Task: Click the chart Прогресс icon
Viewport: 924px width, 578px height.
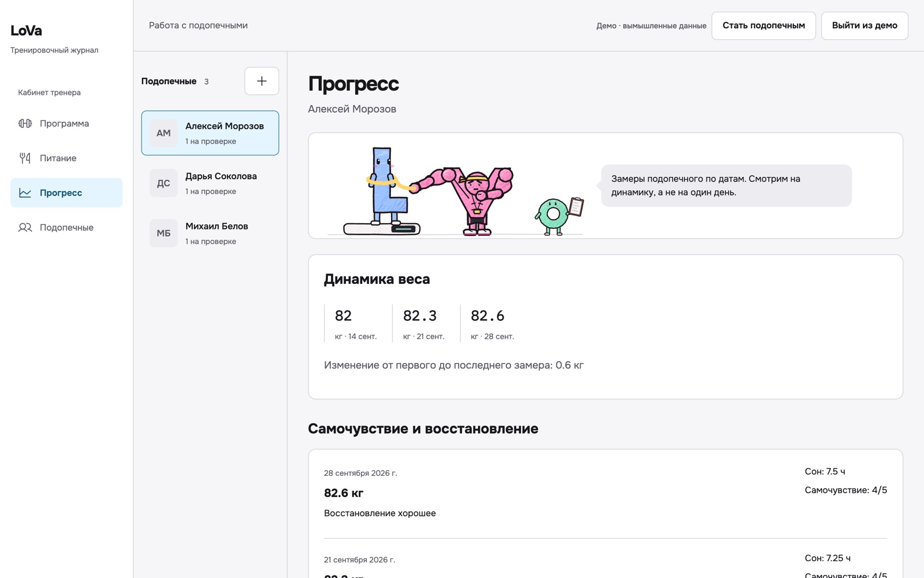Action: [x=25, y=192]
